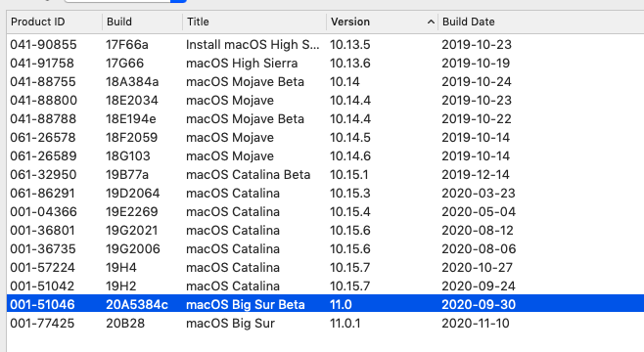Select build date 2019-10-19
Image resolution: width=644 pixels, height=352 pixels.
click(476, 64)
